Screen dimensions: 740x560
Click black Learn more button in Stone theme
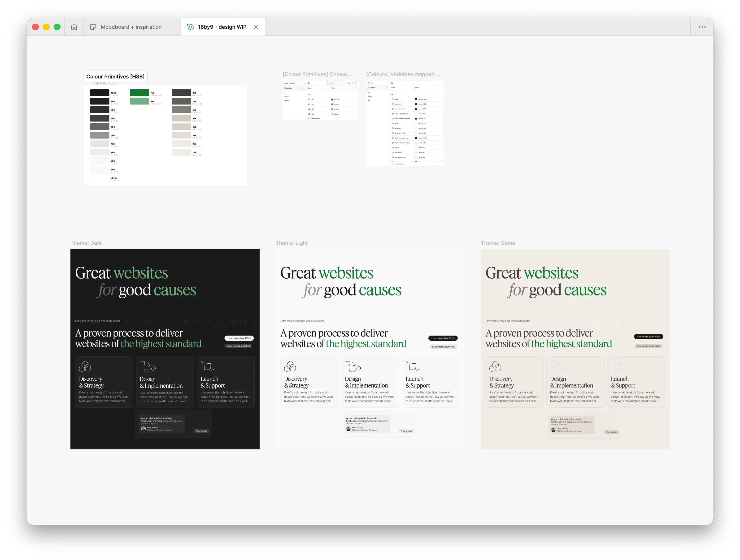pos(648,336)
